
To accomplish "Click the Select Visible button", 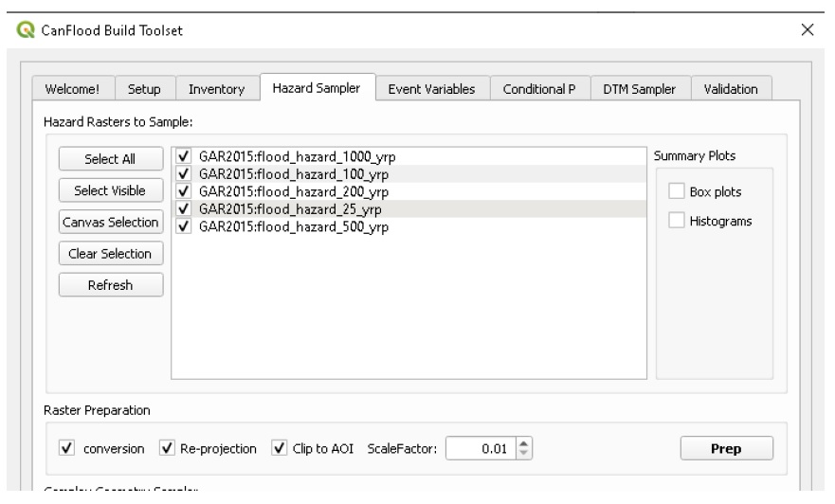I will coord(111,190).
